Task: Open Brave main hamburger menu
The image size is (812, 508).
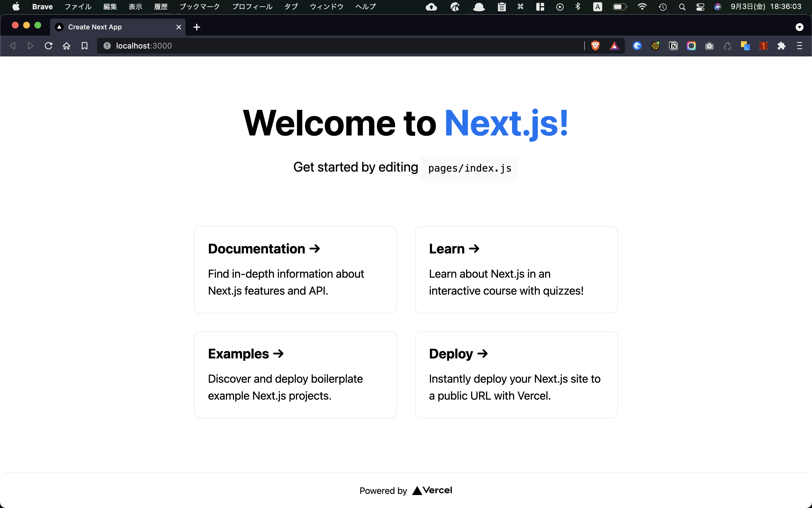Action: click(800, 46)
